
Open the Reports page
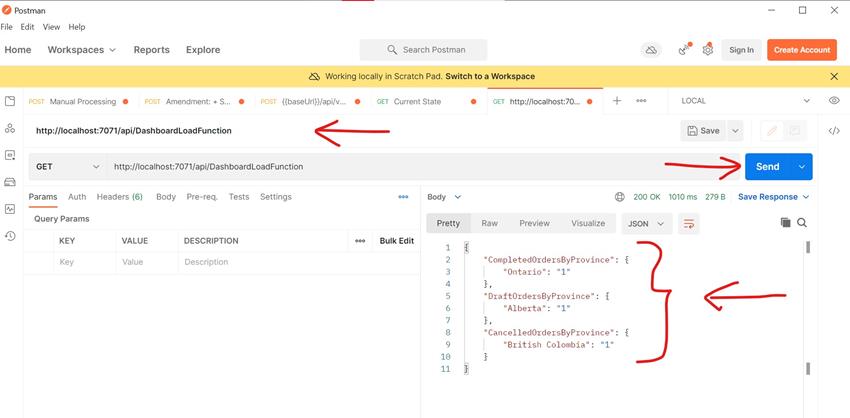(x=152, y=50)
